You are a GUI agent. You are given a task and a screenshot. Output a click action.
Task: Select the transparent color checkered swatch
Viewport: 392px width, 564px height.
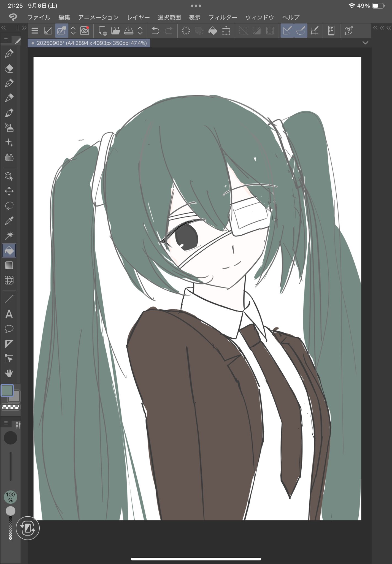(10, 407)
